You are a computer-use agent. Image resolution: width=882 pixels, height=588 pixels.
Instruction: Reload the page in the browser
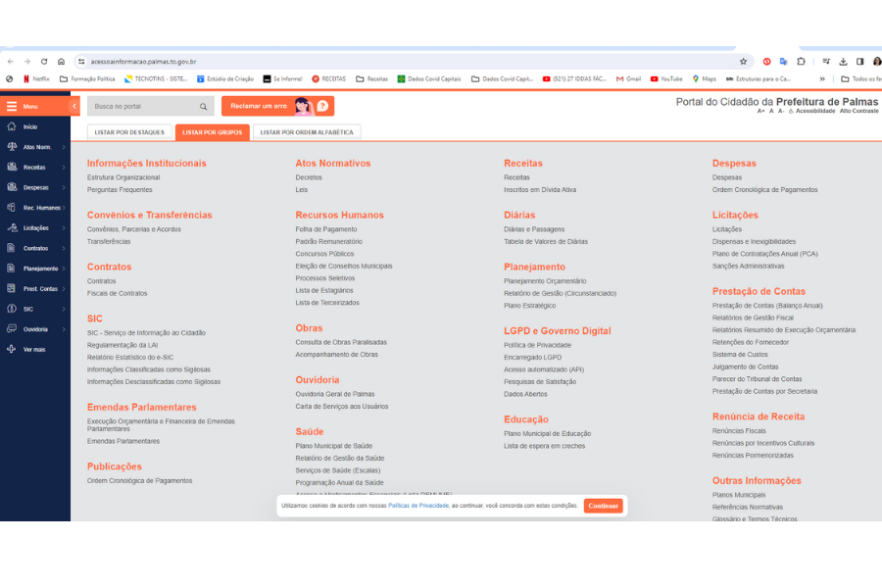(44, 61)
